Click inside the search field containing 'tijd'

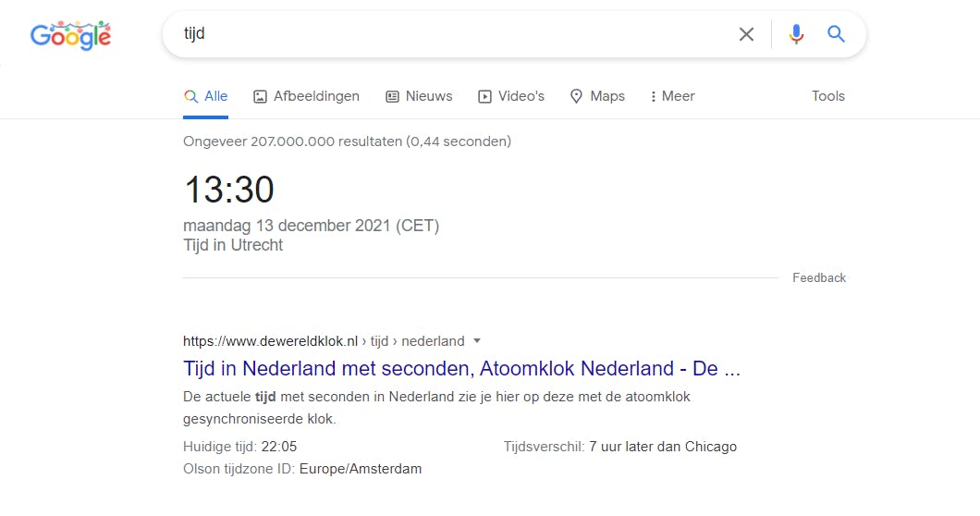444,34
